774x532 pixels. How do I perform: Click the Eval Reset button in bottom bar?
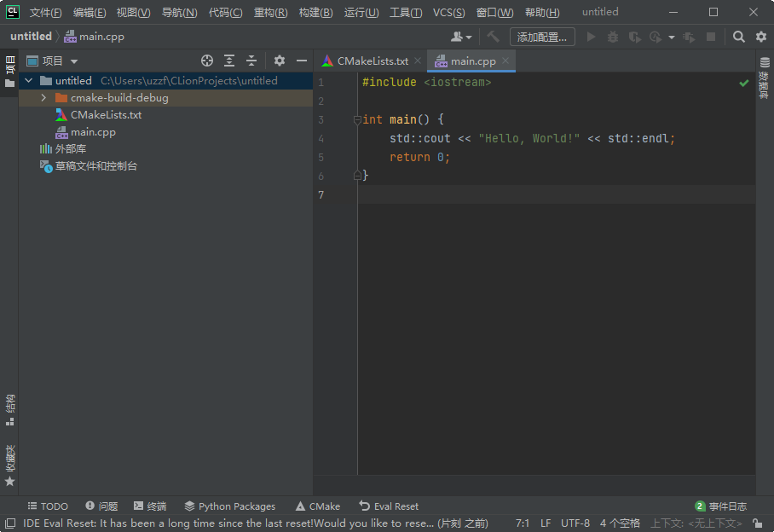coord(389,506)
